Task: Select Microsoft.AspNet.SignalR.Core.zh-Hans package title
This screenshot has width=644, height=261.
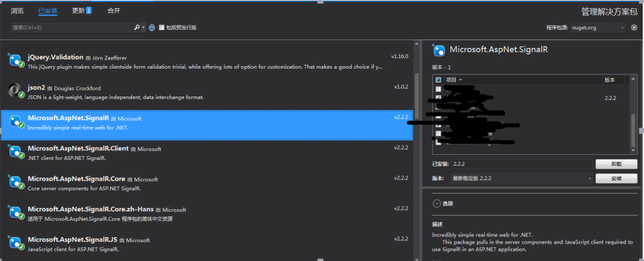Action: [x=91, y=209]
